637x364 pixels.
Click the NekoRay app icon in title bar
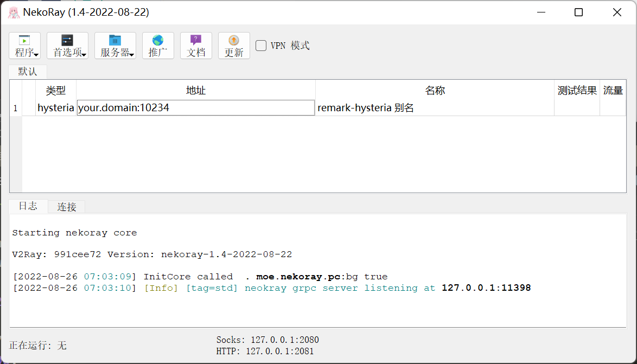[14, 12]
